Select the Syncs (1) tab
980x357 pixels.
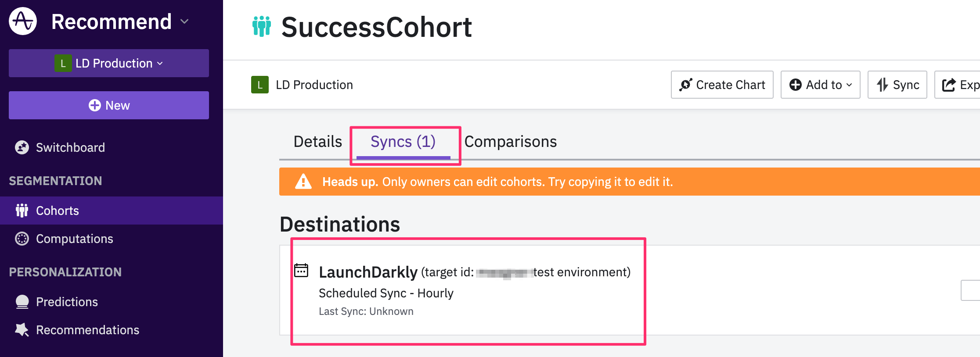(x=403, y=142)
